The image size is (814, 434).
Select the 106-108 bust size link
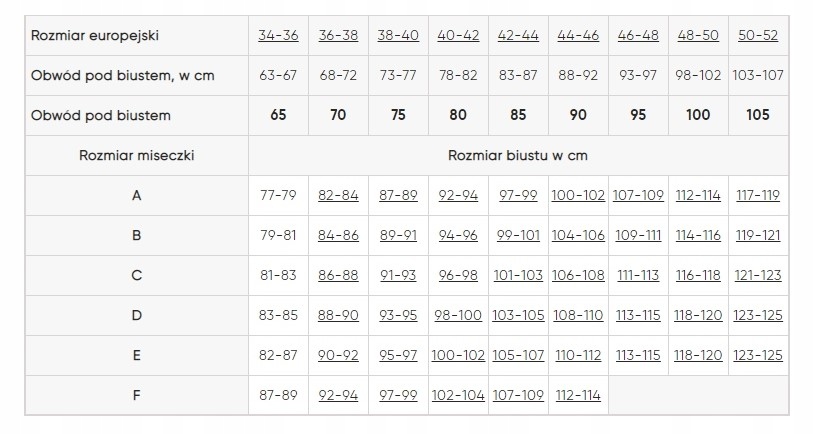point(578,275)
